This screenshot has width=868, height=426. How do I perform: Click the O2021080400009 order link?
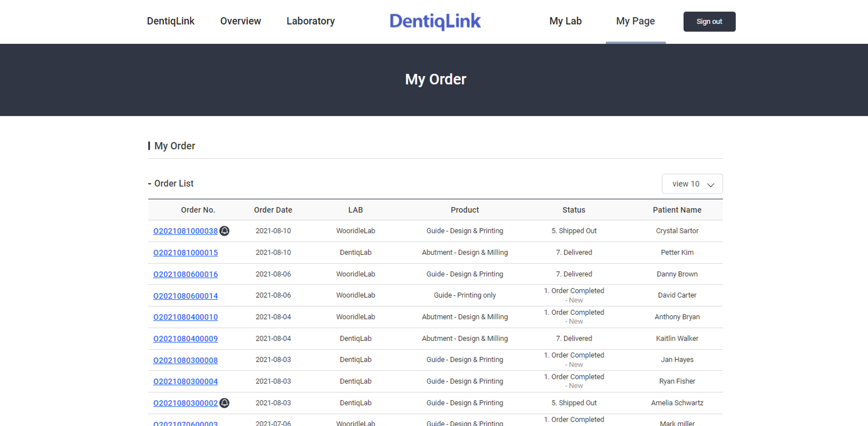pyautogui.click(x=185, y=338)
